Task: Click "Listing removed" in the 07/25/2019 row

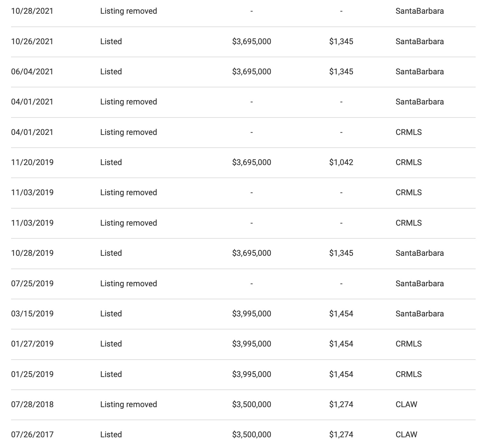Action: [129, 284]
